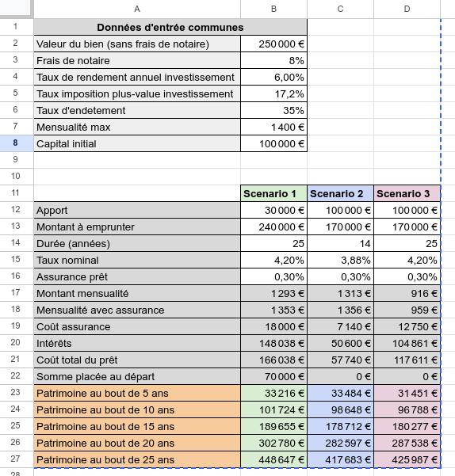Select row 8 header
This screenshot has height=476, width=455.
tap(16, 143)
